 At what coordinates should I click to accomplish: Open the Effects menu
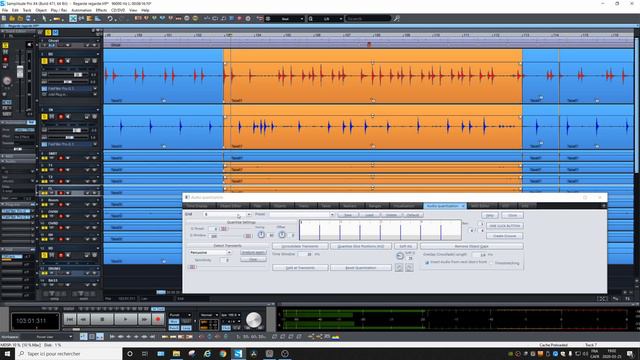(101, 10)
